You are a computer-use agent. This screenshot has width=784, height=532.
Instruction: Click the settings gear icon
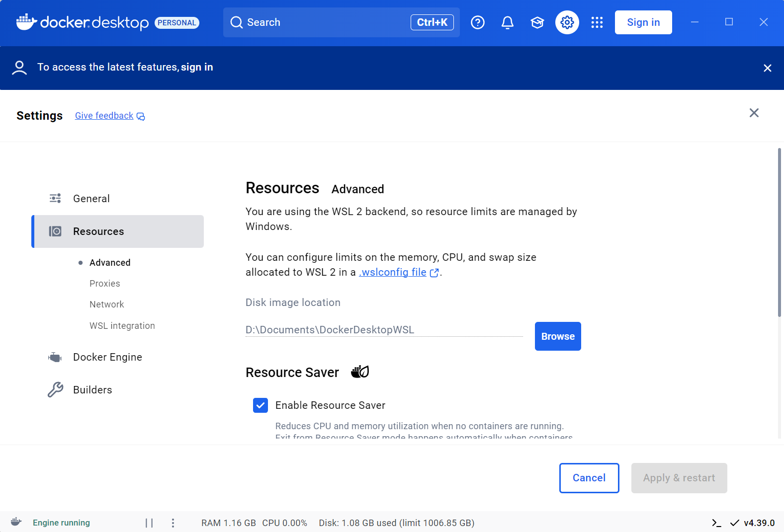(567, 22)
